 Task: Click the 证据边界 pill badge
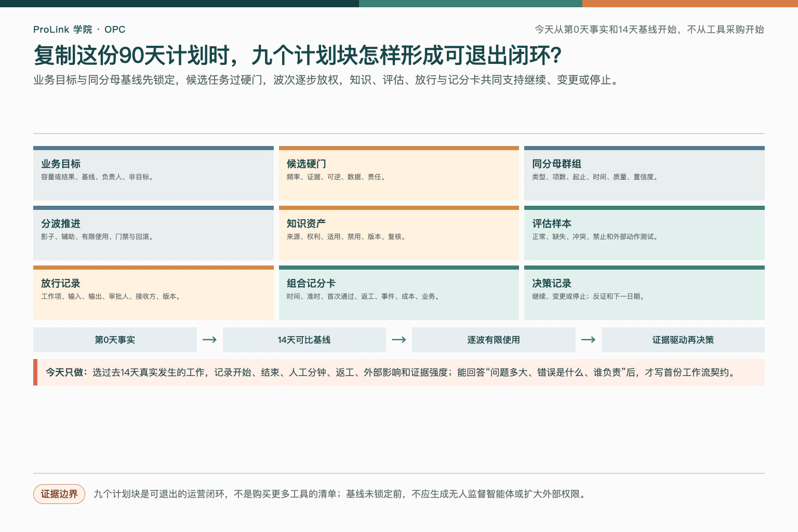click(59, 494)
